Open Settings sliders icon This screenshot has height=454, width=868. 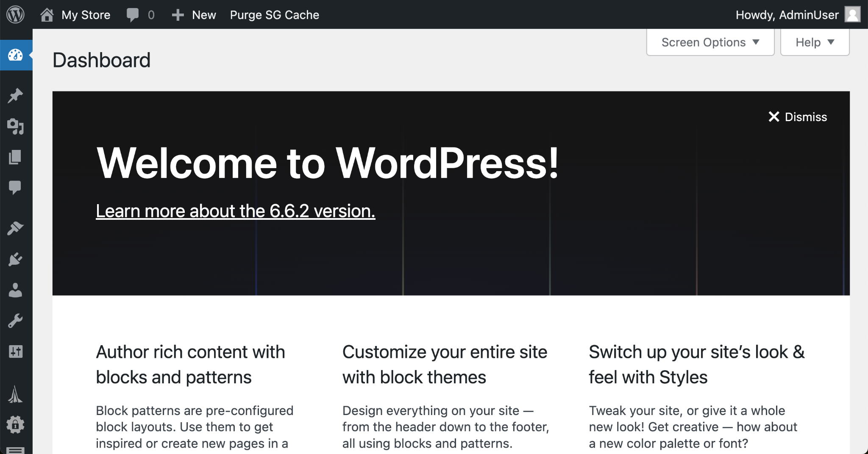(x=16, y=352)
